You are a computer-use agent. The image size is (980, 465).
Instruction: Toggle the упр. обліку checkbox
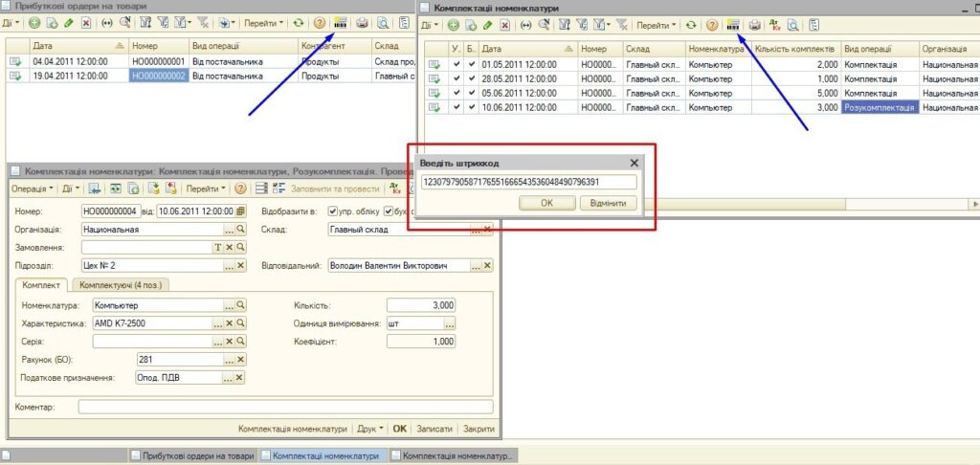(332, 211)
